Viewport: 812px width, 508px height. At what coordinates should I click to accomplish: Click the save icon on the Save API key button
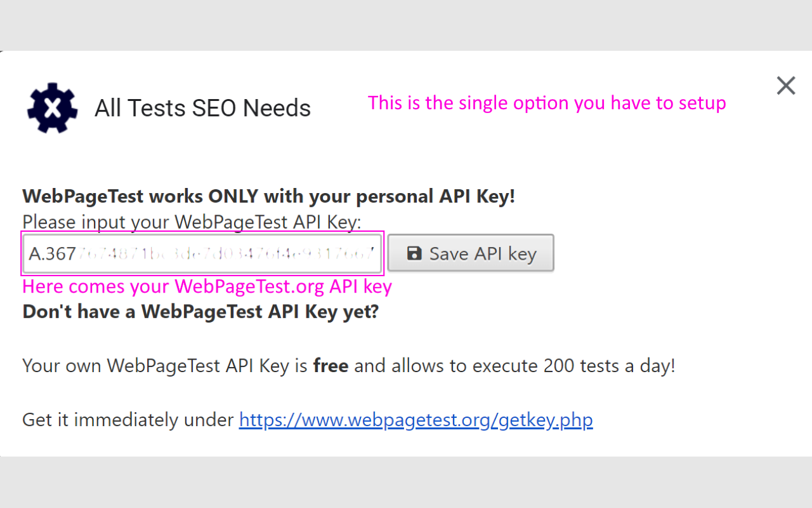point(414,253)
